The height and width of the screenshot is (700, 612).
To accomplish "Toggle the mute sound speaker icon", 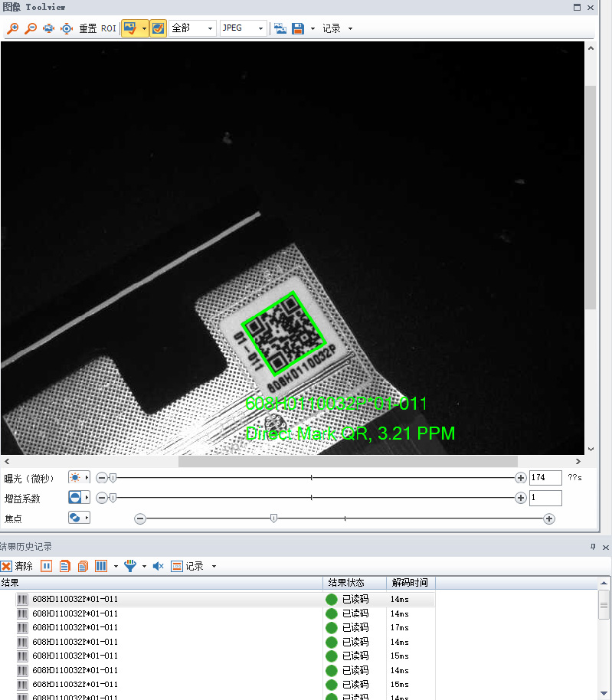I will (x=158, y=566).
